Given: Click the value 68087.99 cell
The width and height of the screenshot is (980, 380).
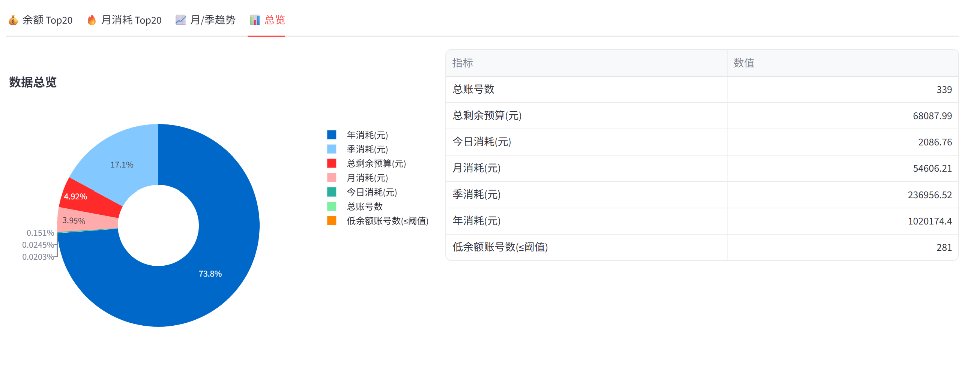Looking at the screenshot, I should coord(843,115).
